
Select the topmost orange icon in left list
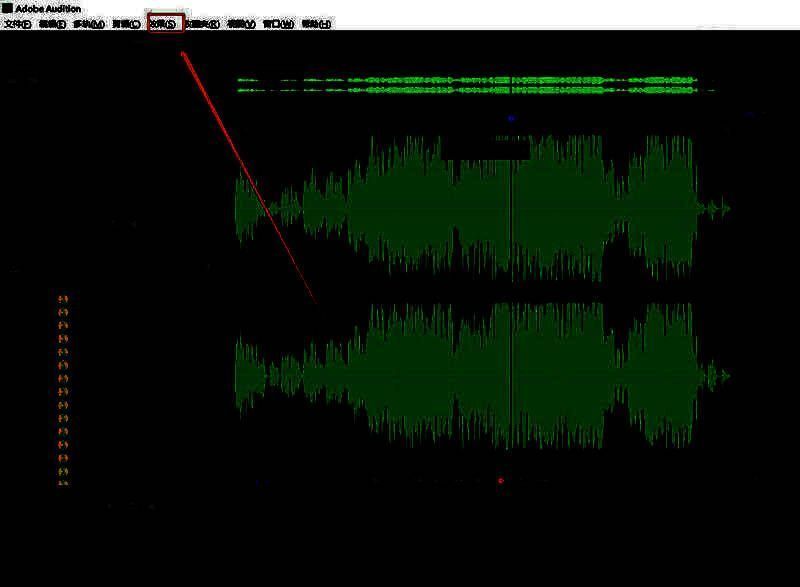coord(63,299)
